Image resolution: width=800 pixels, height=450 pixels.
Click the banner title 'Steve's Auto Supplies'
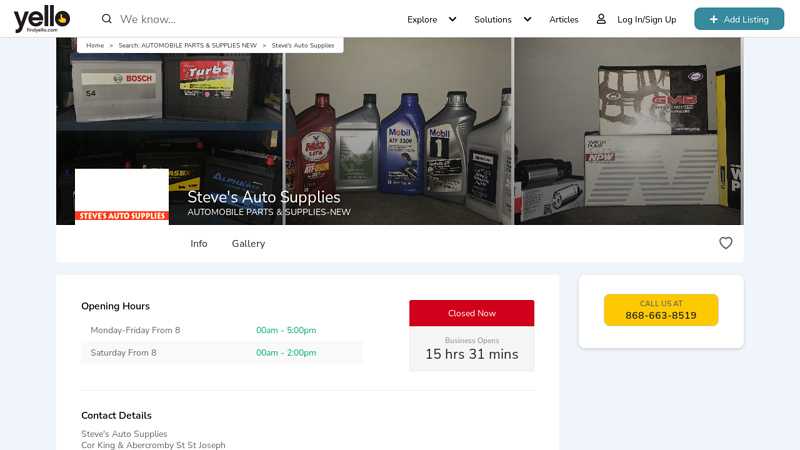click(264, 197)
